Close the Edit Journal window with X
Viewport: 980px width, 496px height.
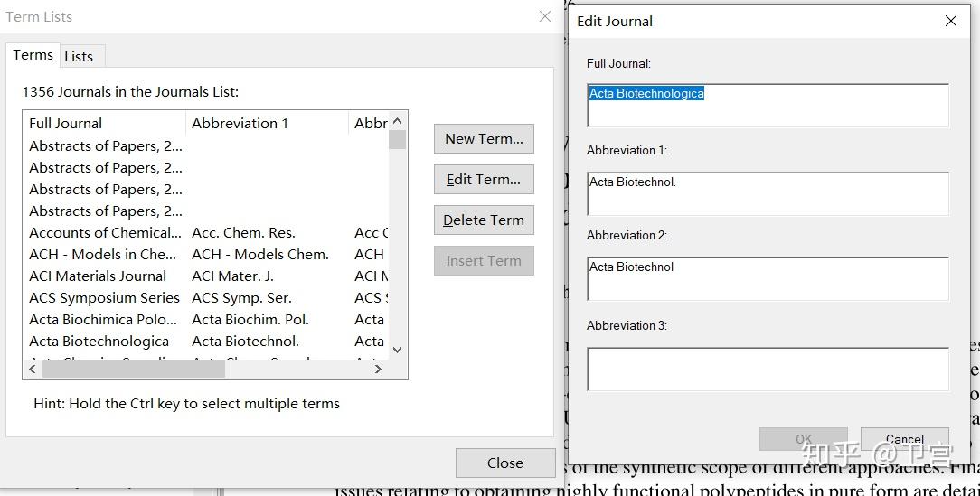click(x=950, y=21)
